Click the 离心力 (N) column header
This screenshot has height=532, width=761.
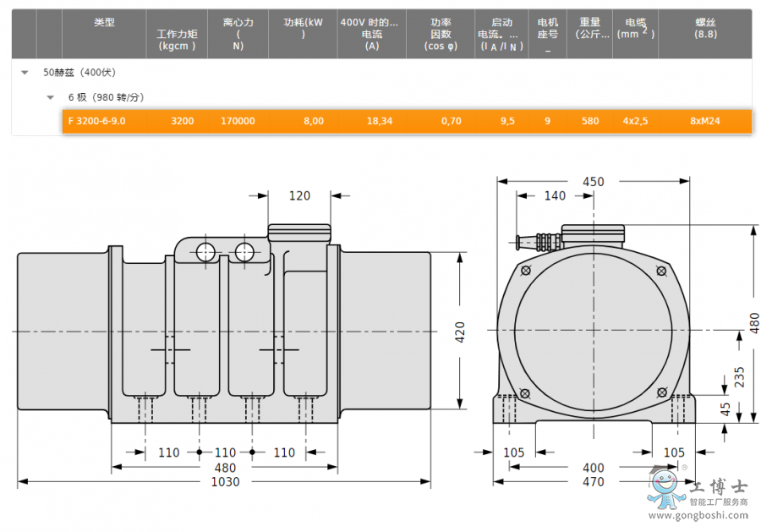point(238,34)
